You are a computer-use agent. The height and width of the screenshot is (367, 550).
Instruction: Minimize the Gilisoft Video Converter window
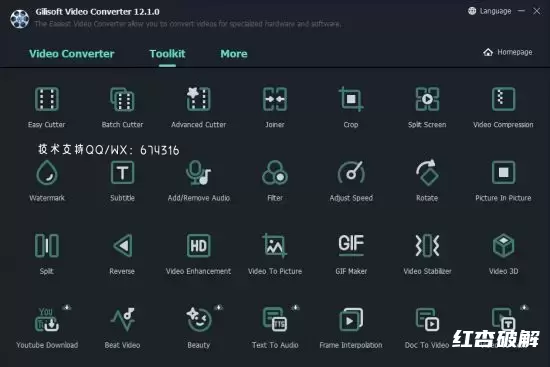coord(522,11)
